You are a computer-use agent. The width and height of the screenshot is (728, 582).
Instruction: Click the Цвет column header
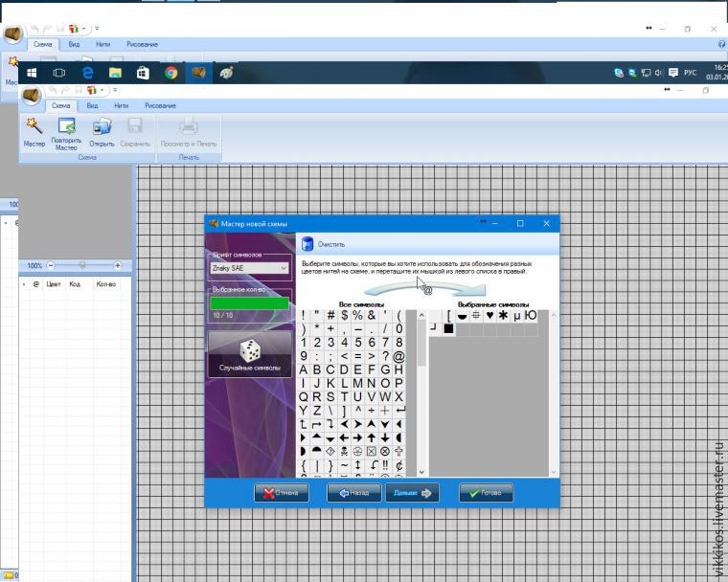(x=54, y=284)
